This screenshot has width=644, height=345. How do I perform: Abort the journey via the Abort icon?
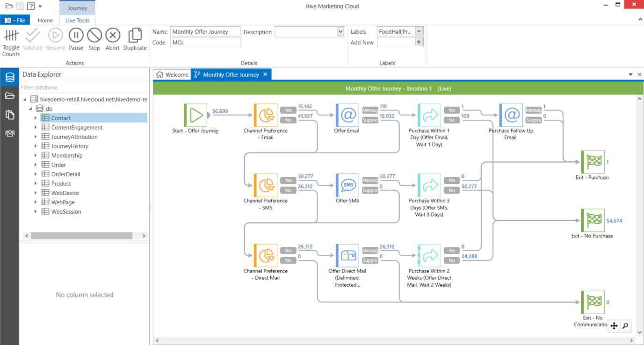point(113,36)
